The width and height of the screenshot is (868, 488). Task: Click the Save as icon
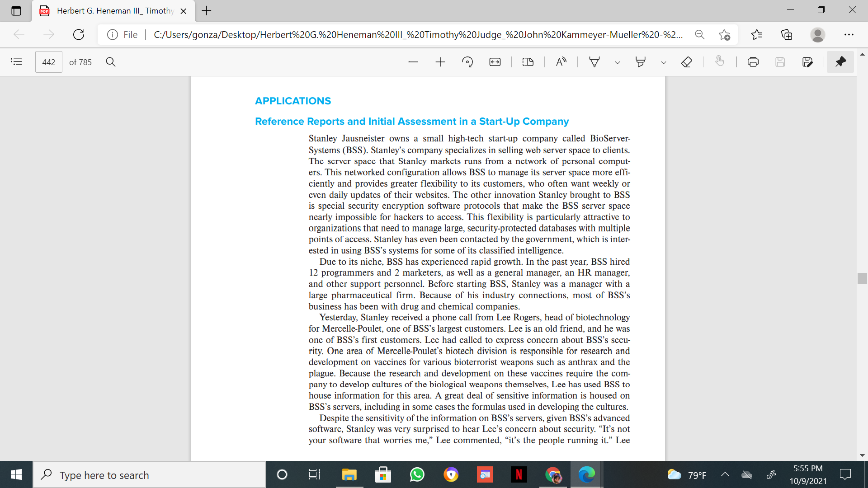click(x=807, y=62)
